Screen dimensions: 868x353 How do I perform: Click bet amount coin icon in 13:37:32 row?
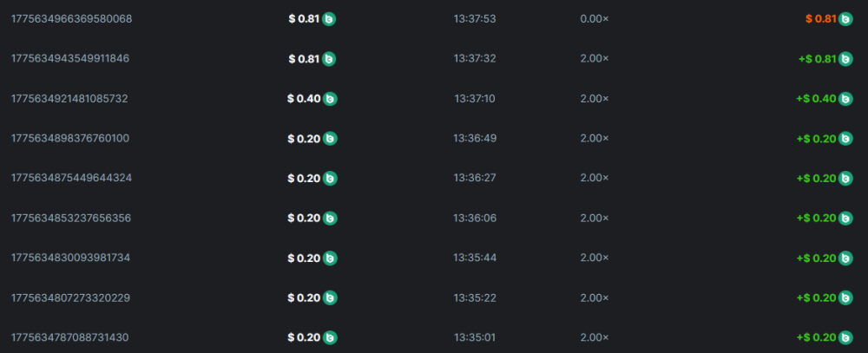click(x=329, y=59)
